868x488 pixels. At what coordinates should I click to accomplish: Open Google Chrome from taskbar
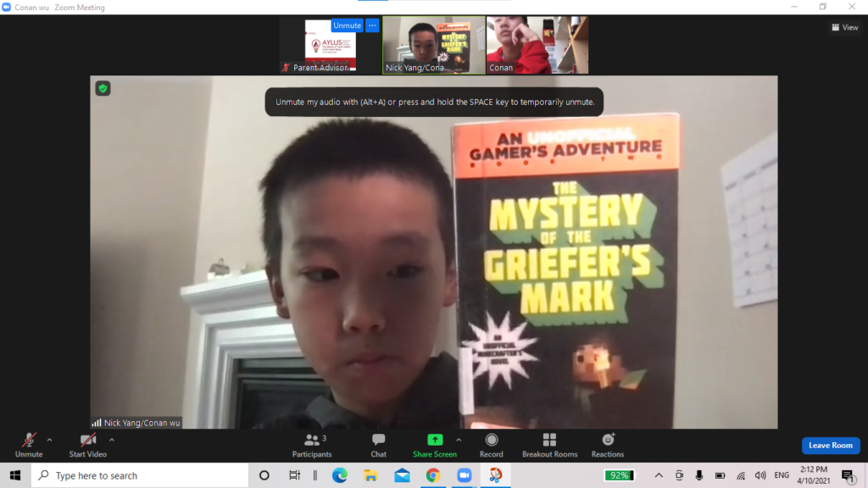[x=433, y=475]
